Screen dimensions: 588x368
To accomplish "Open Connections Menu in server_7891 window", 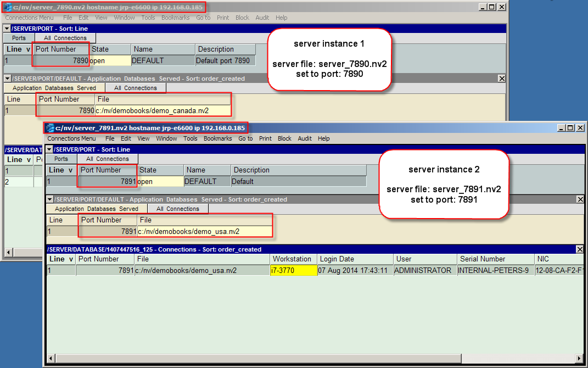I will (71, 138).
